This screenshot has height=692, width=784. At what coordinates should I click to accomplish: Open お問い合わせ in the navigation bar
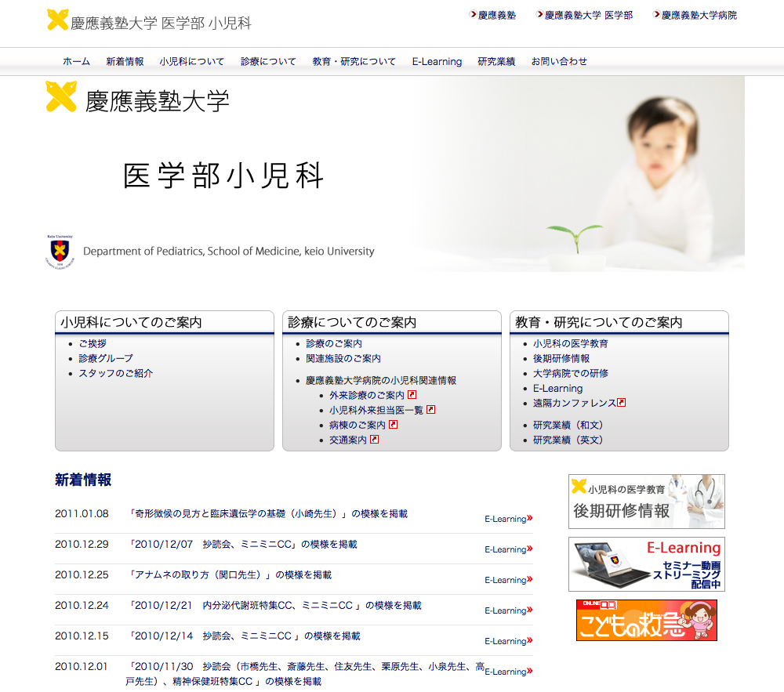click(559, 61)
